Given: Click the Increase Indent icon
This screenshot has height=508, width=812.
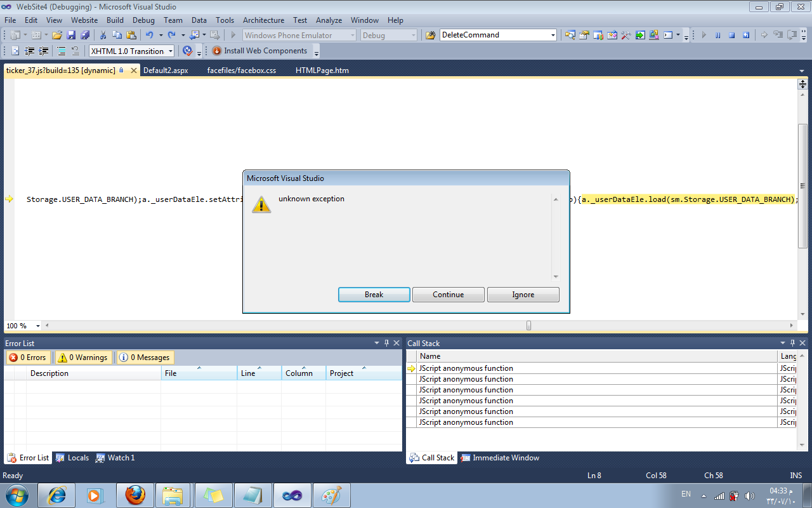Looking at the screenshot, I should [x=44, y=51].
